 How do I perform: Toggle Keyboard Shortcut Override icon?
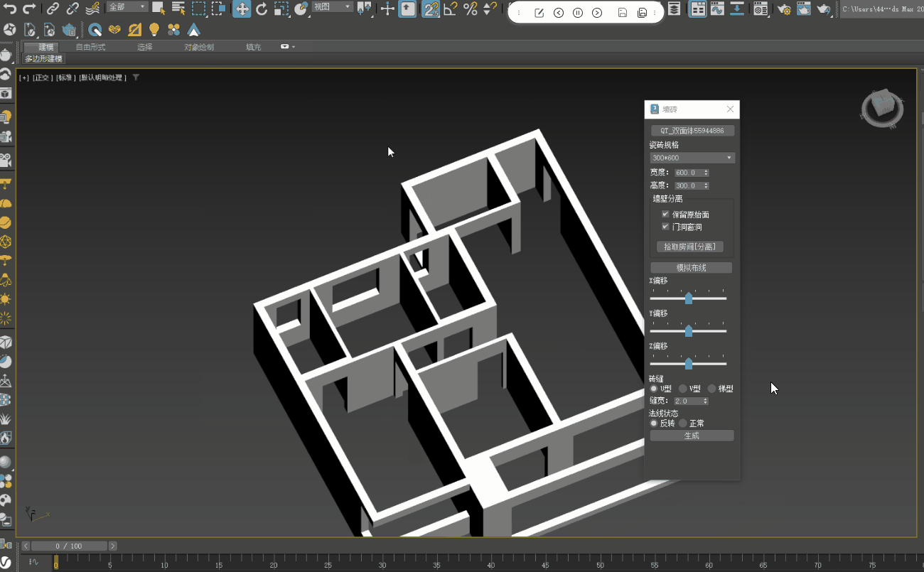coord(407,9)
